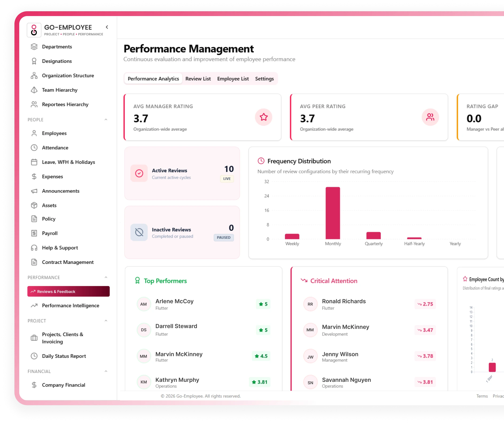Click the Go-Employee logo icon
Image resolution: width=504 pixels, height=423 pixels.
pos(34,30)
